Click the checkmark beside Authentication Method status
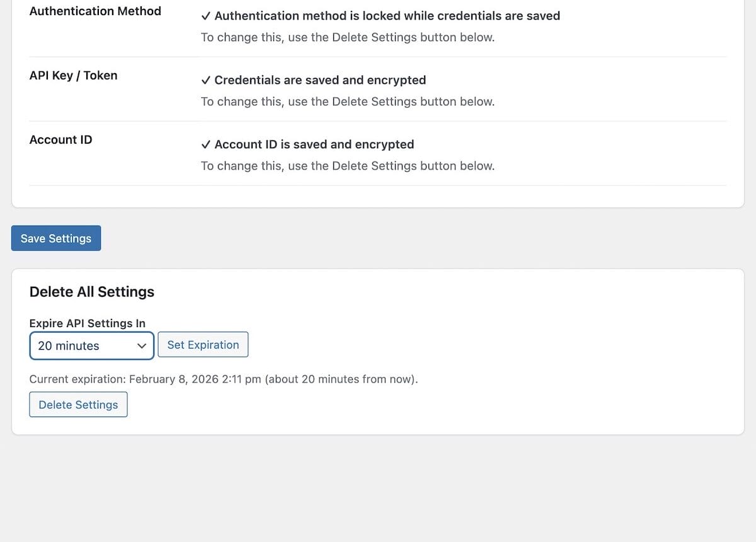This screenshot has width=756, height=542. coord(206,15)
